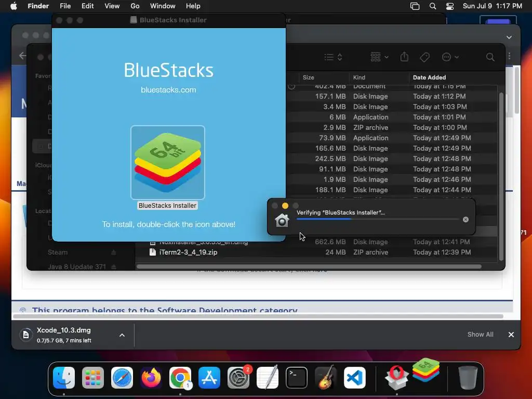Click Show All downloads button
The height and width of the screenshot is (399, 532).
pos(480,335)
